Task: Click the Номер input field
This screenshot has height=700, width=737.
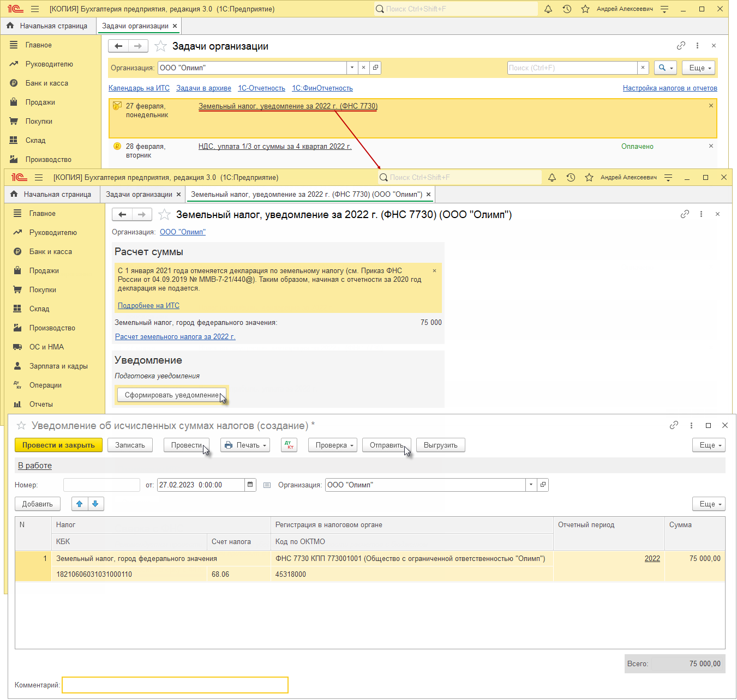Action: pyautogui.click(x=101, y=485)
